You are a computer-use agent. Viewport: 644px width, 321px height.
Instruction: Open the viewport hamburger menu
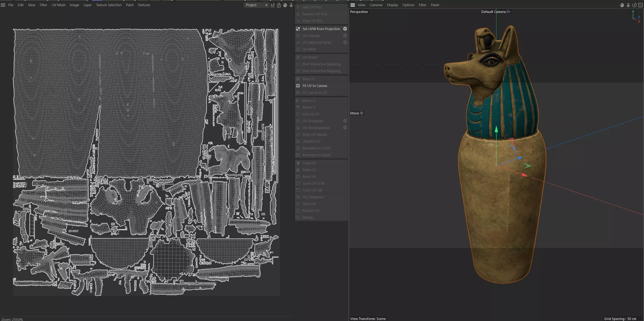[x=353, y=5]
